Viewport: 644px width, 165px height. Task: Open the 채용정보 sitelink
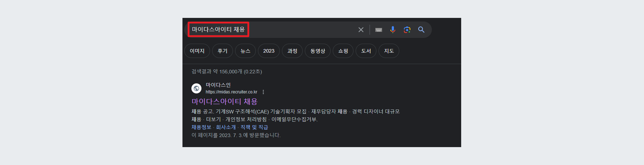[201, 127]
